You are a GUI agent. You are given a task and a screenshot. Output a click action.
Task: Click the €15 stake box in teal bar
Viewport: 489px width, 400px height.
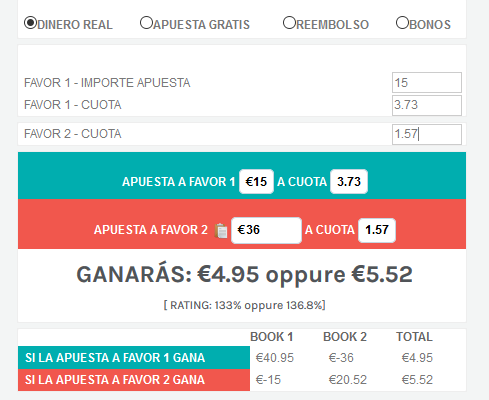point(256,181)
